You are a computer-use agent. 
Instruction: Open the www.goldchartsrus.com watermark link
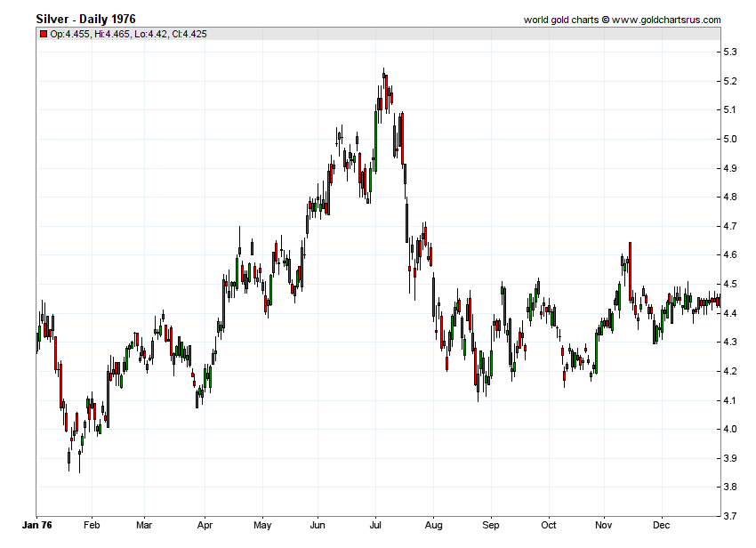pyautogui.click(x=667, y=20)
